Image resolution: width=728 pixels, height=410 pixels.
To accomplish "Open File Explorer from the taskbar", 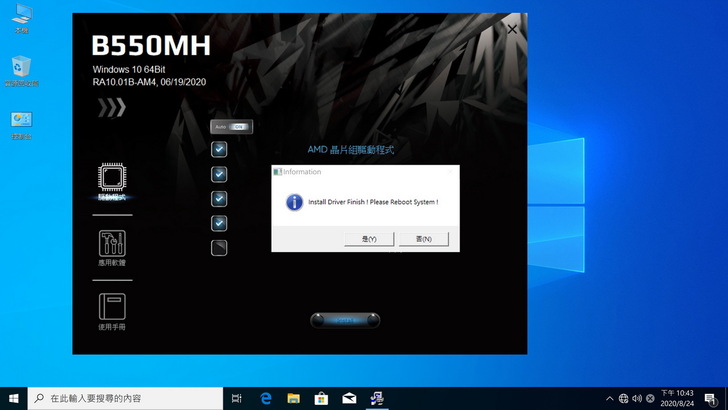I will click(294, 398).
